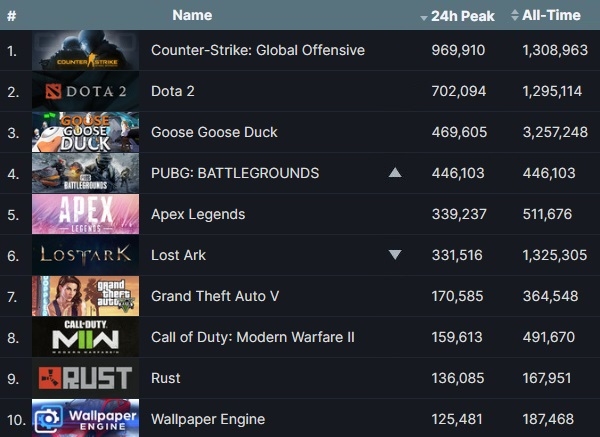Open the Lost Ark logo thumbnail
Viewport: 600px width, 437px height.
click(x=85, y=255)
